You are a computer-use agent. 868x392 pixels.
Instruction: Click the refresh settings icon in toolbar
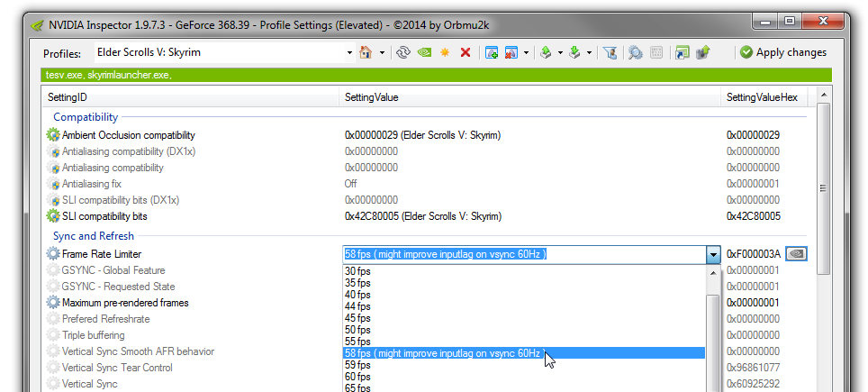click(x=403, y=52)
